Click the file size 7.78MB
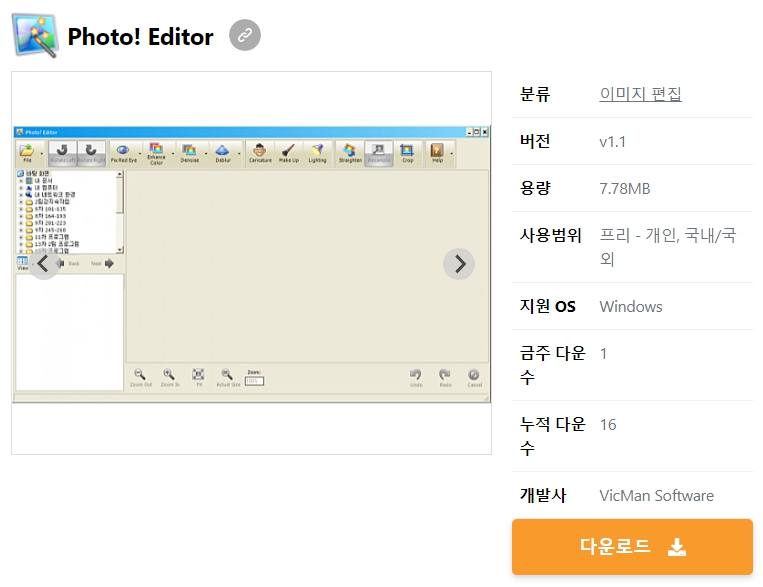Viewport: 763px width, 587px height. point(625,188)
